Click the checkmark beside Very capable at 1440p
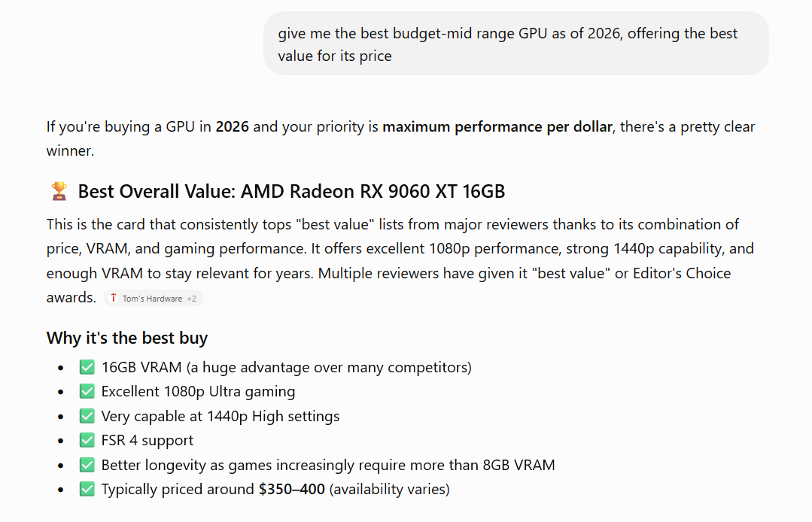Screen dimensions: 812x522 click(x=87, y=416)
